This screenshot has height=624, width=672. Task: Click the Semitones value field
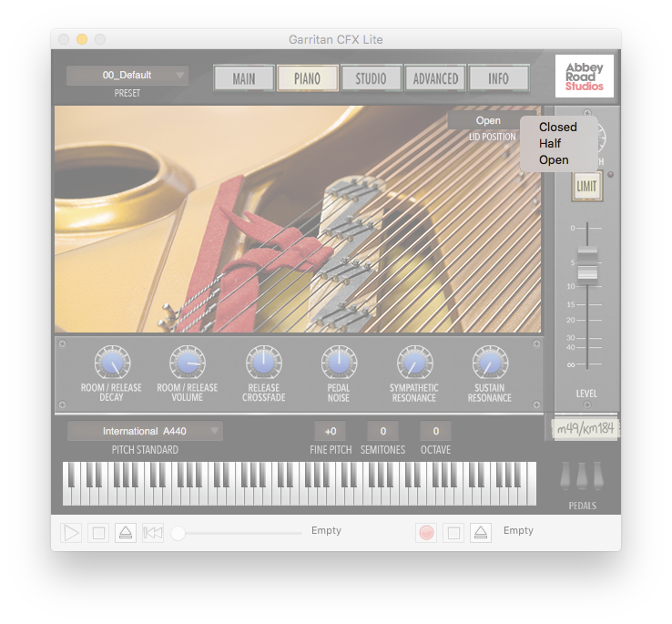[383, 431]
